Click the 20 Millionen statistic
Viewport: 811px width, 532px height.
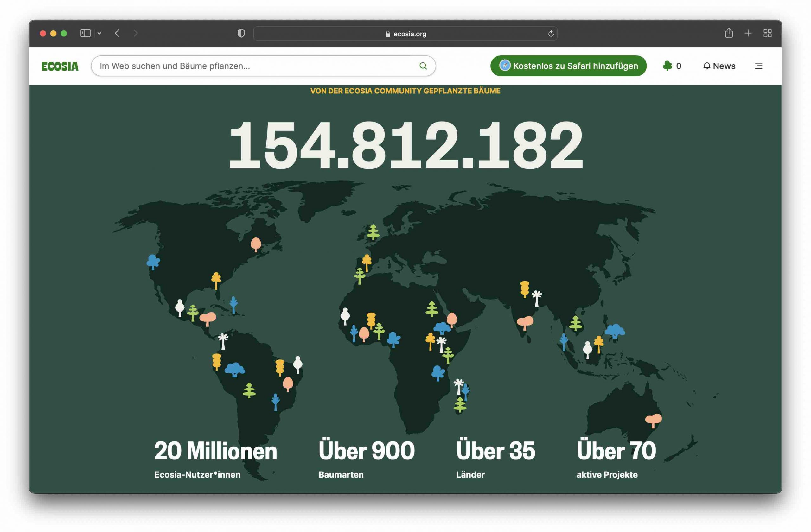(215, 451)
